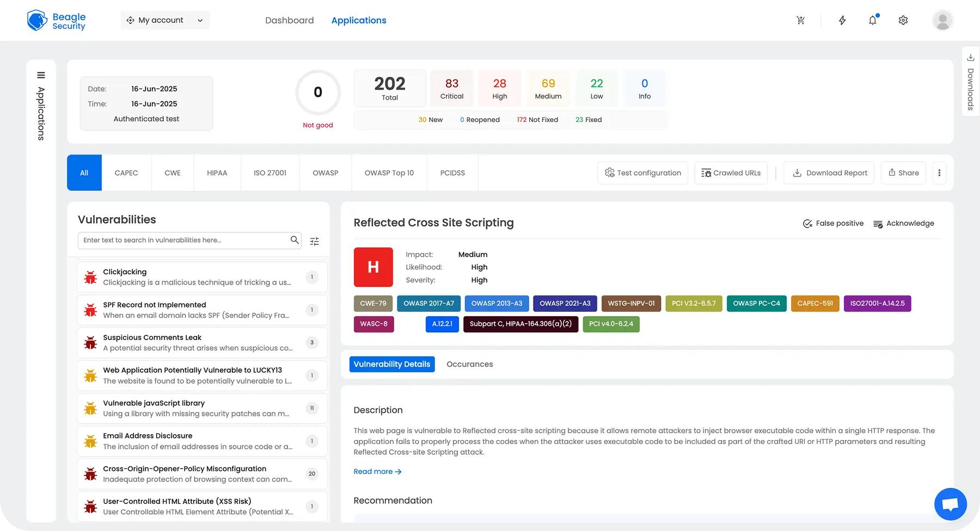Open the vulnerability filter sliders icon
Screen dimensions: 980x531
(x=315, y=241)
